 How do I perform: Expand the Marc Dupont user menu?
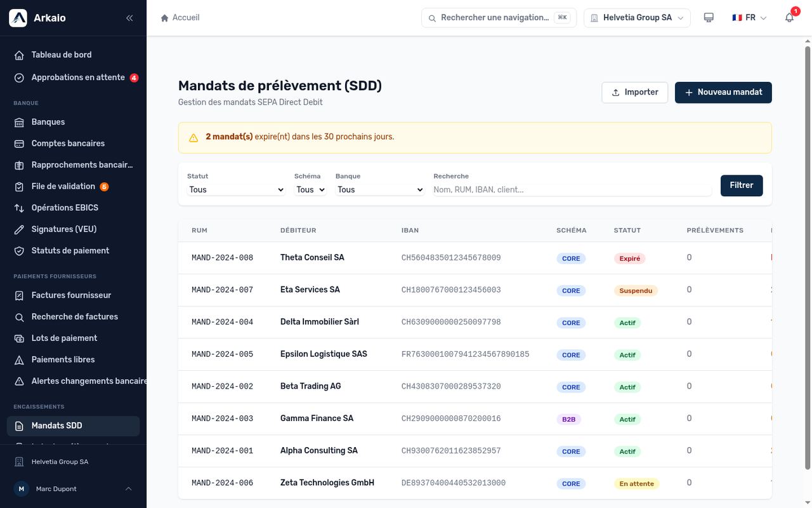click(x=73, y=489)
